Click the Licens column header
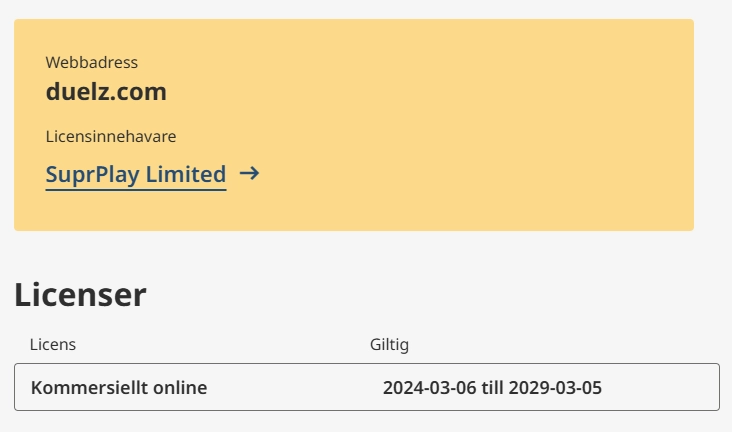Screen dimensions: 732x432 [53, 345]
